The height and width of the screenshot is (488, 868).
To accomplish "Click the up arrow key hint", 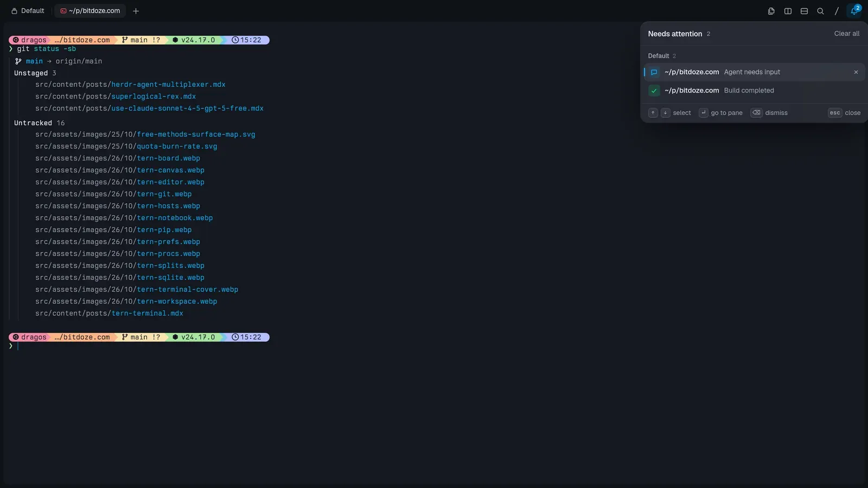I will point(653,113).
